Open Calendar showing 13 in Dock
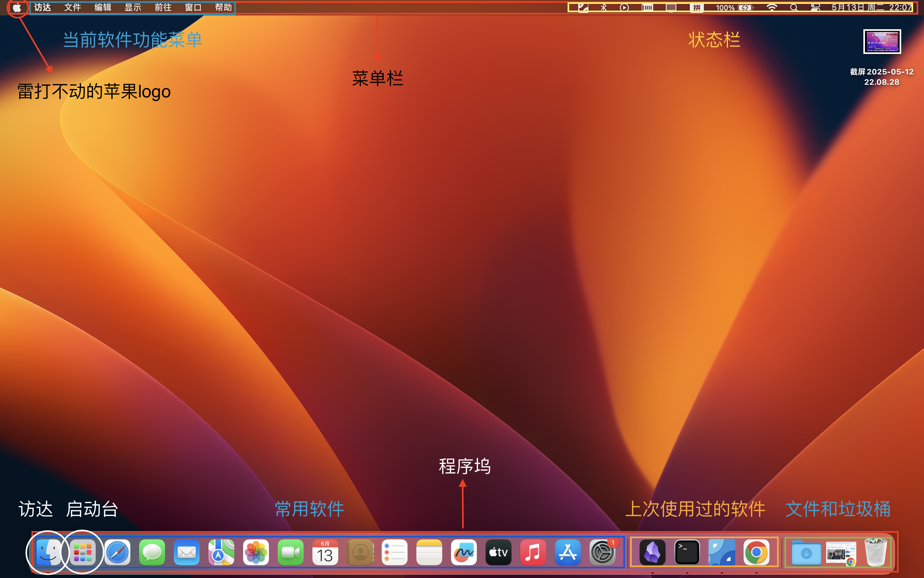This screenshot has width=924, height=578. tap(325, 552)
